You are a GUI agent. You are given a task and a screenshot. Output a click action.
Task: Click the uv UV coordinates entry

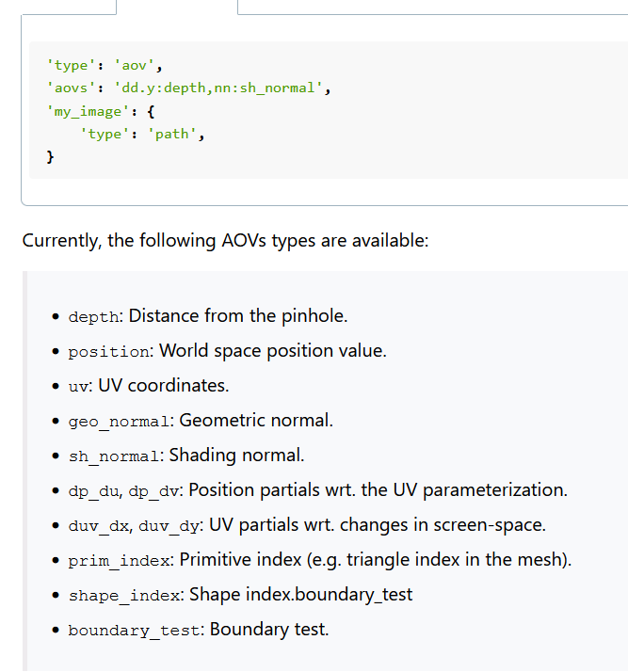tap(149, 386)
